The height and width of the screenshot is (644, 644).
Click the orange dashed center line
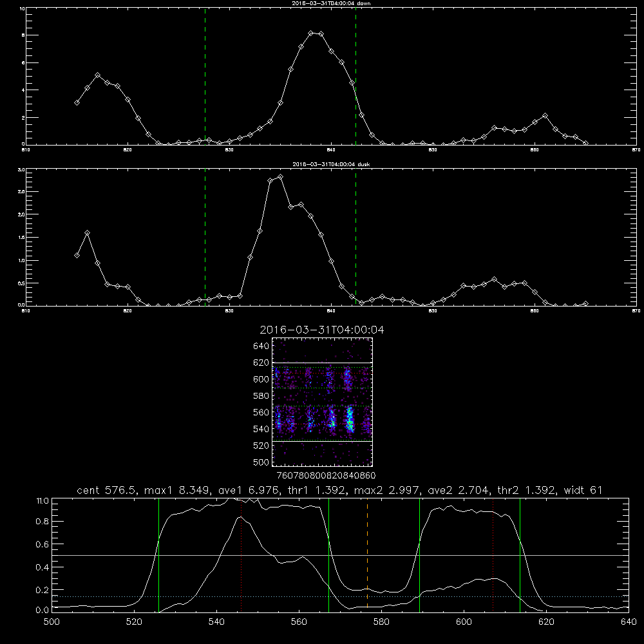coord(367,554)
